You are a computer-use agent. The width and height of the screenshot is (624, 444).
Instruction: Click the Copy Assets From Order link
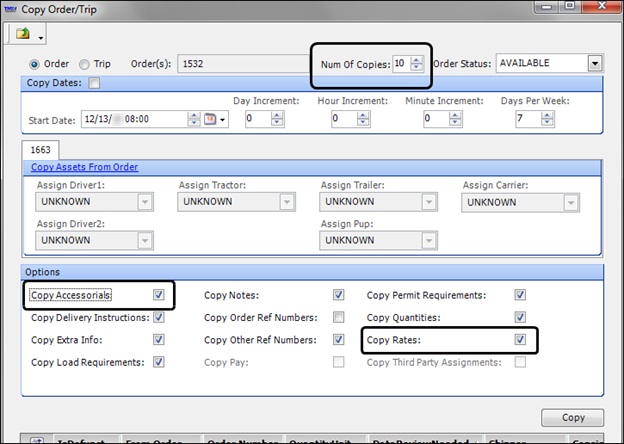84,167
